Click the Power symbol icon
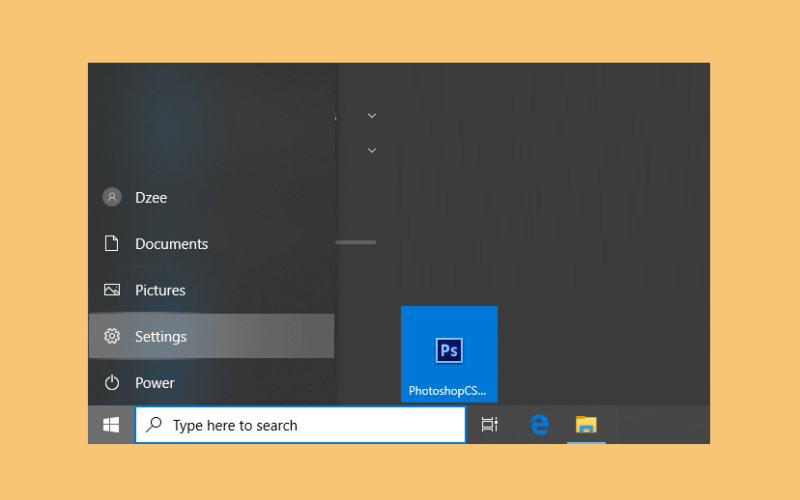This screenshot has height=500, width=800. click(112, 383)
